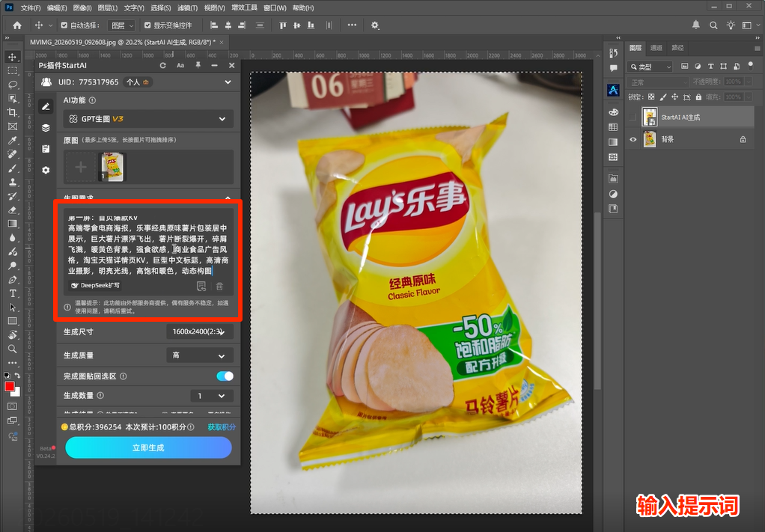Click the layer fill 100% field
This screenshot has width=765, height=532.
click(734, 97)
